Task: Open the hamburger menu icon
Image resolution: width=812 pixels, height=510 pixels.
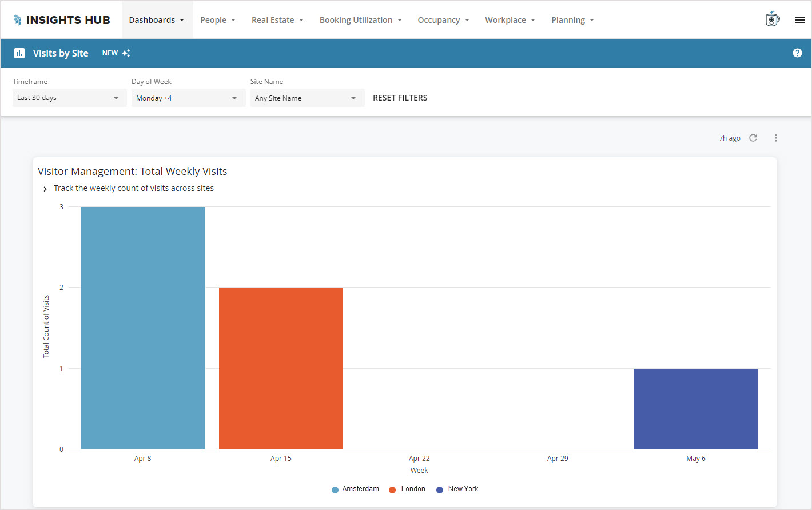Action: (x=800, y=20)
